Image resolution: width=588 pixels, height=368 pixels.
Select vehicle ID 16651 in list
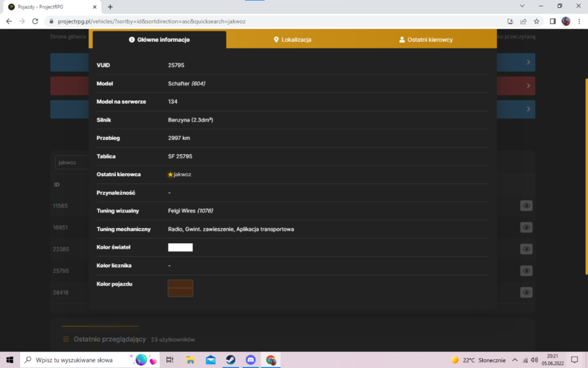click(x=61, y=227)
